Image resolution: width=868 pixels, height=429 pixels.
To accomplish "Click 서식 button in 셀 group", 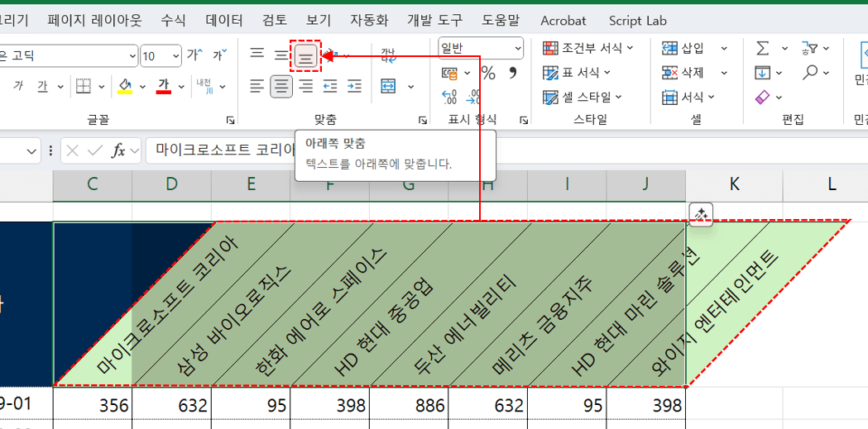I will [688, 98].
